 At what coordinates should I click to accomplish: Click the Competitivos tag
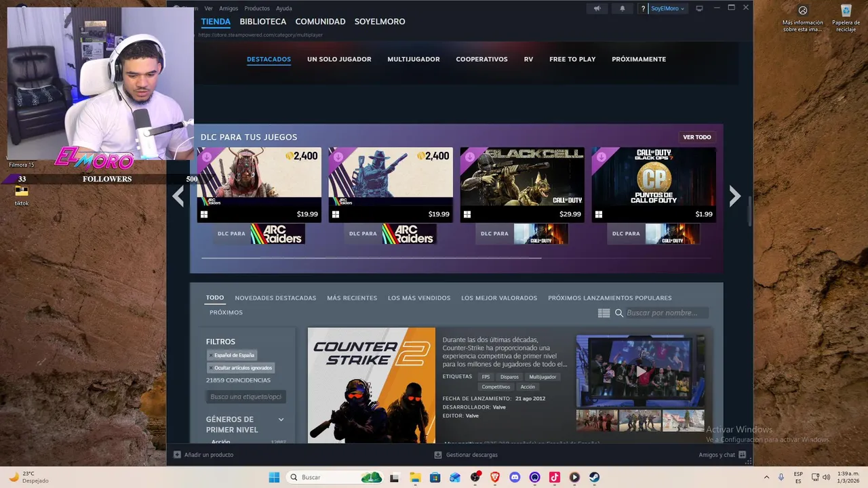point(496,387)
